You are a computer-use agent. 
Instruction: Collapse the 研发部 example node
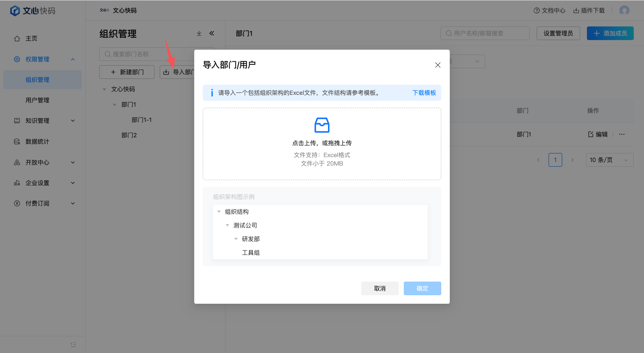(x=236, y=239)
